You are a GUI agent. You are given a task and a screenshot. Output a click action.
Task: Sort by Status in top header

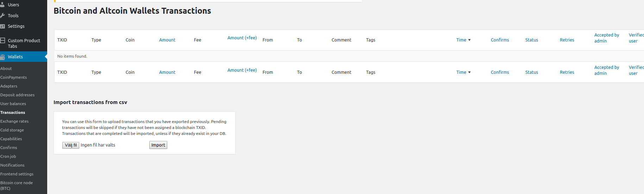pos(532,40)
